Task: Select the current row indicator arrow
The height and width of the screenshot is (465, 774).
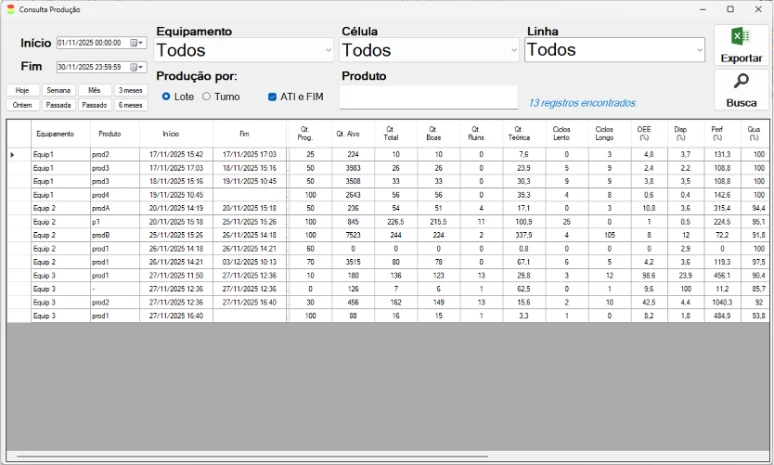Action: tap(12, 155)
